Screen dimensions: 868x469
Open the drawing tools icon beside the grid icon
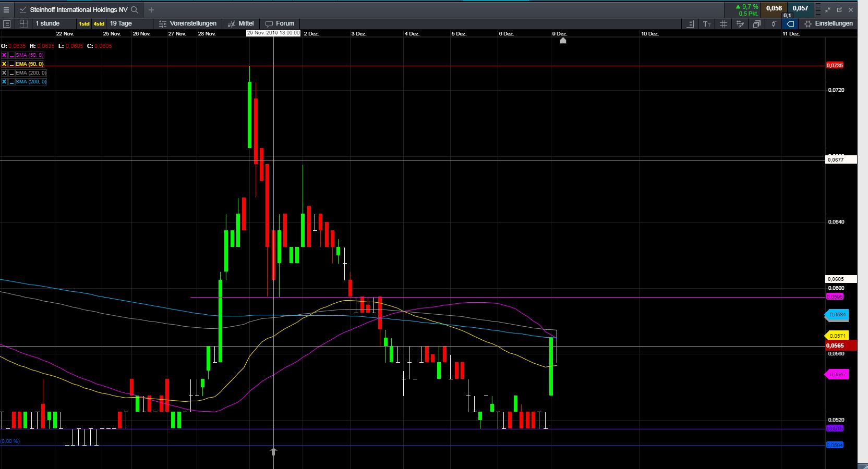(x=740, y=23)
